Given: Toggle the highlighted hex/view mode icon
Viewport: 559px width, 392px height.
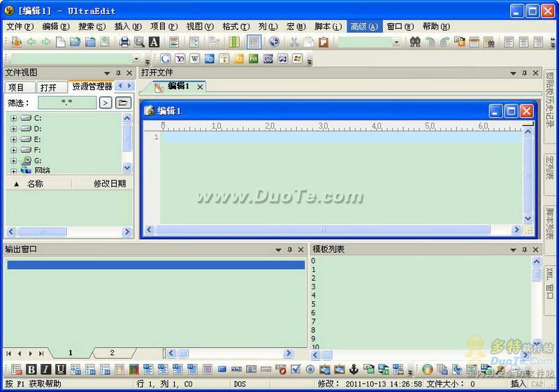Looking at the screenshot, I should coord(254,42).
